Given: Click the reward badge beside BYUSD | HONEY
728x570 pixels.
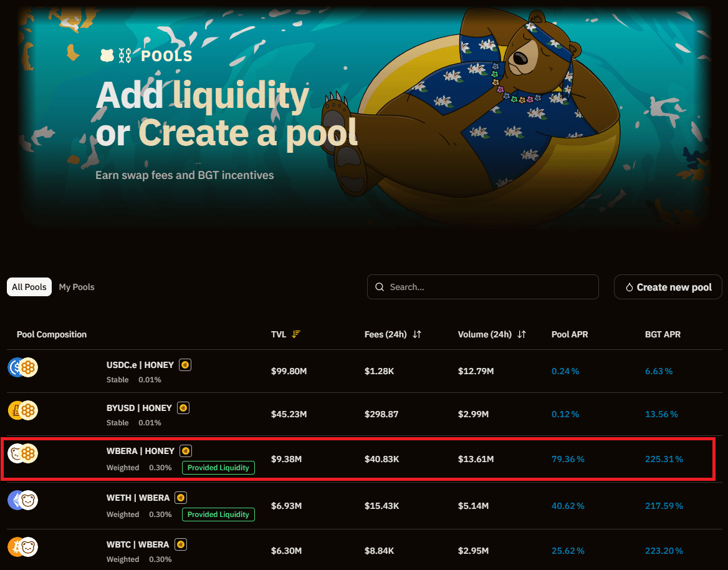Looking at the screenshot, I should (x=183, y=408).
